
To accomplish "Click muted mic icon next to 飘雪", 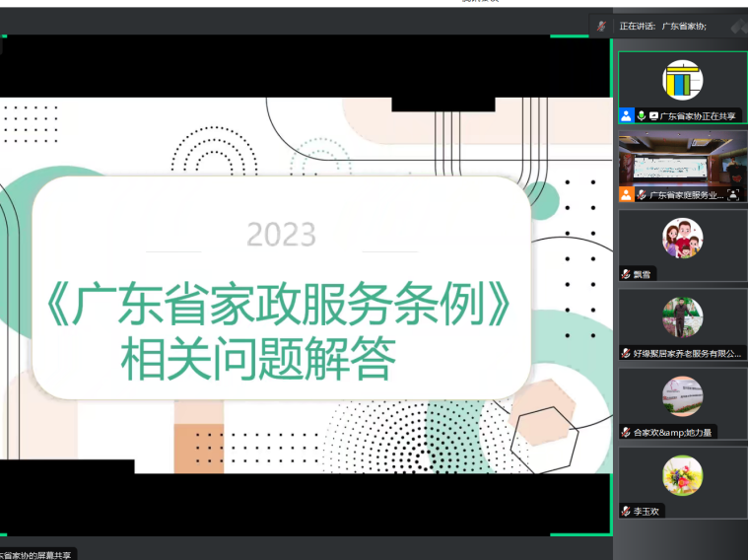I will (x=626, y=274).
